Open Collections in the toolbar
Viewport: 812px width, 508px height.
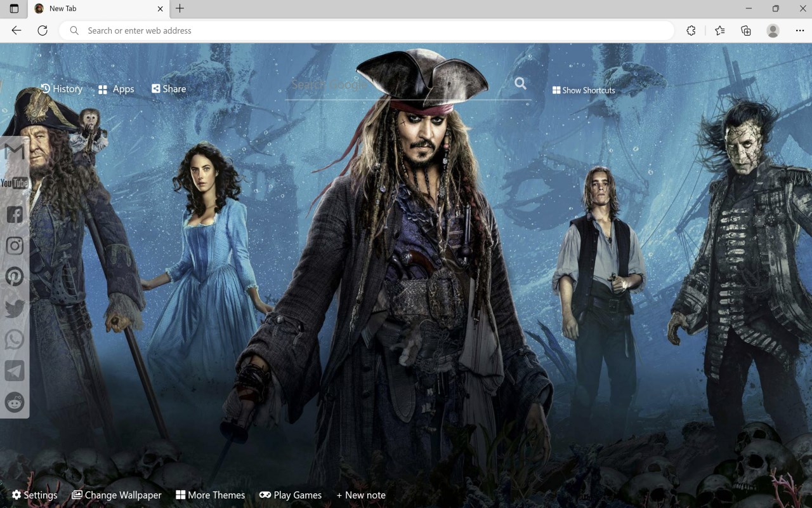point(746,30)
